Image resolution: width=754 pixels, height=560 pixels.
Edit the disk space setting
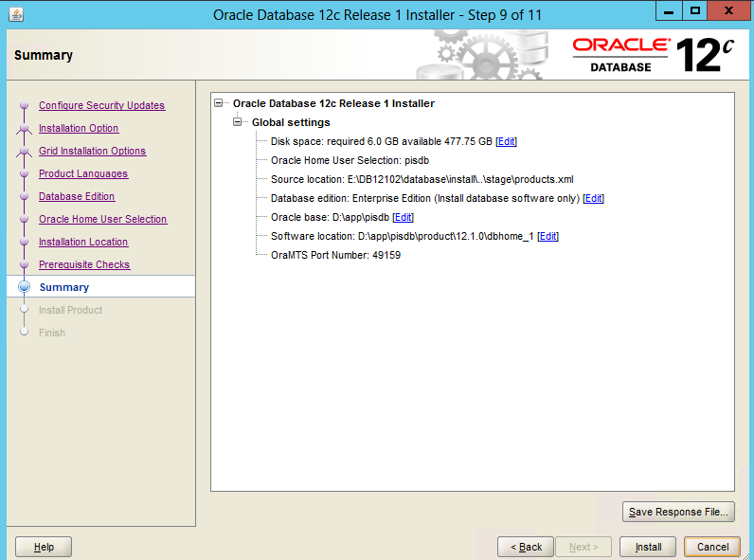coord(506,141)
